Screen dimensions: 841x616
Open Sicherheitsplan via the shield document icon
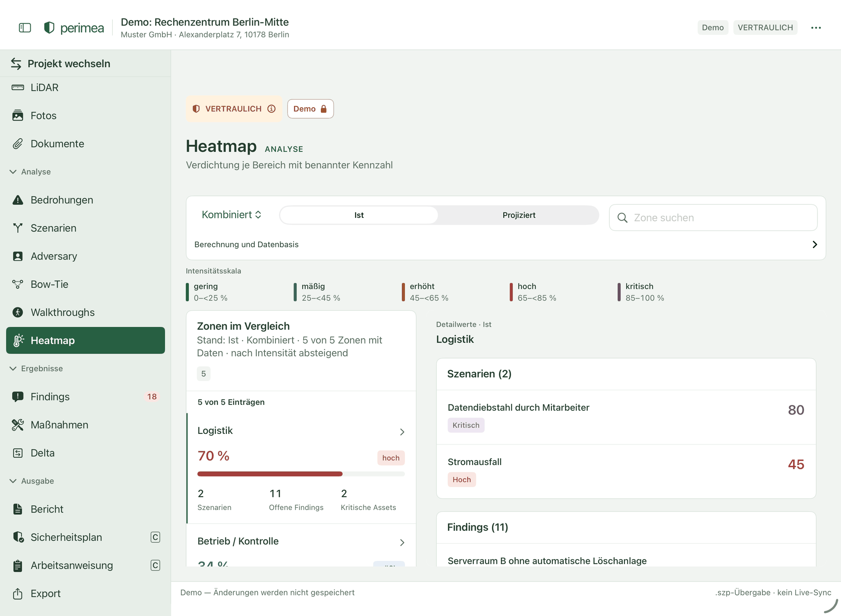coord(18,537)
